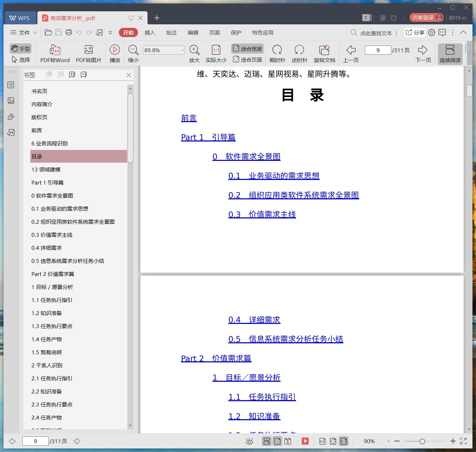The image size is (476, 452).
Task: Go to the next page arrow
Action: click(423, 54)
